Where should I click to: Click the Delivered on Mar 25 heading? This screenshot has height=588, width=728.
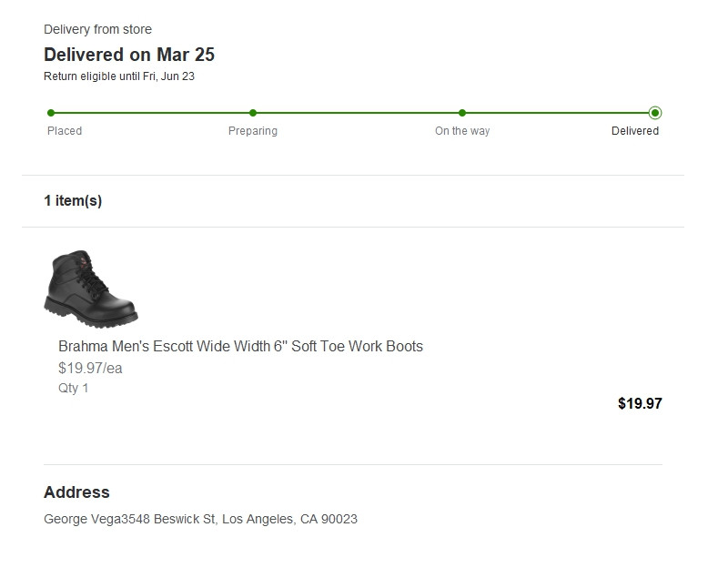129,55
